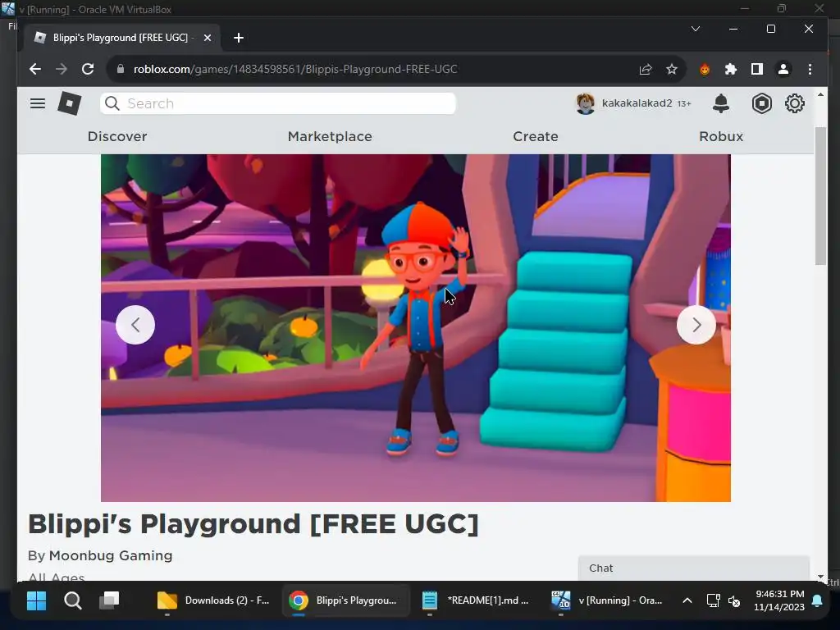
Task: Click the scrollbar down arrow
Action: tap(820, 577)
